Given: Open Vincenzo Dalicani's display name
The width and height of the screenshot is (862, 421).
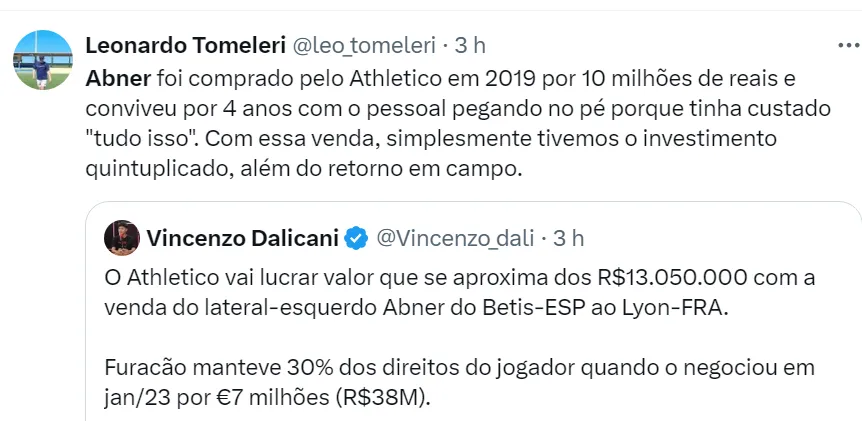Looking at the screenshot, I should pyautogui.click(x=242, y=238).
